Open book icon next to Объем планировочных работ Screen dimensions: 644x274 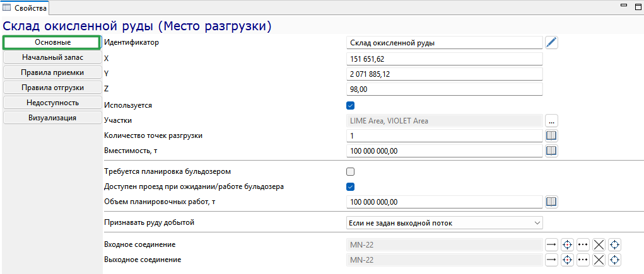point(551,202)
